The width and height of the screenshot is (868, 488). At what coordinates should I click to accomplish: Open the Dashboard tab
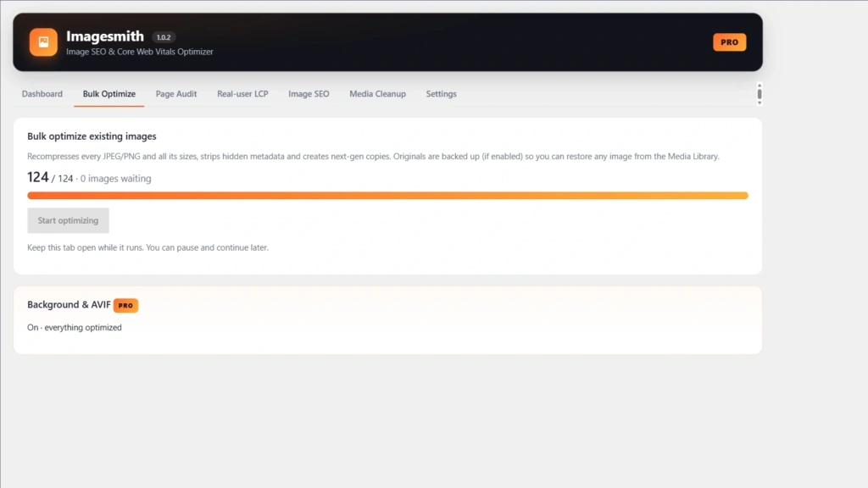pos(42,94)
